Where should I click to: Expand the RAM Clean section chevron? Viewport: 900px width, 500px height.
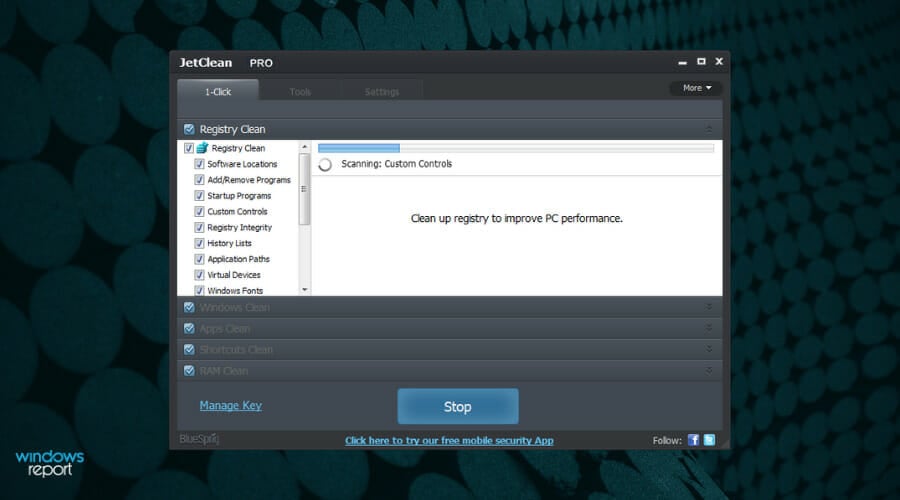pos(709,370)
